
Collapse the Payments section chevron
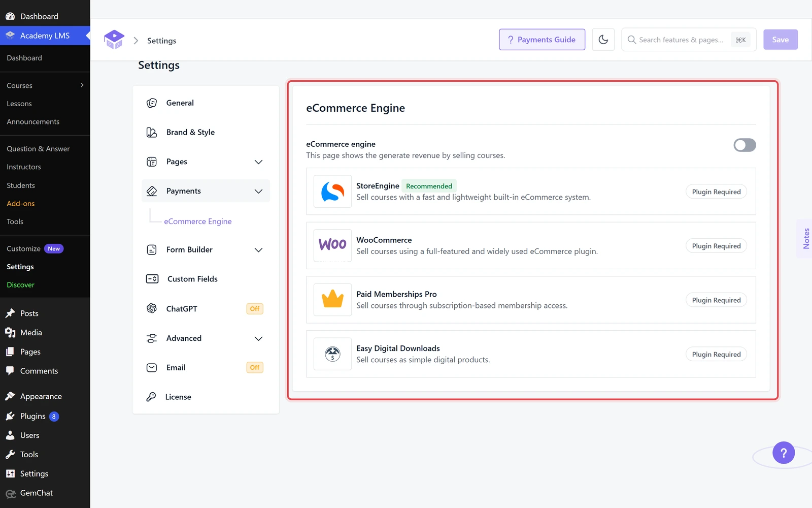pos(258,192)
